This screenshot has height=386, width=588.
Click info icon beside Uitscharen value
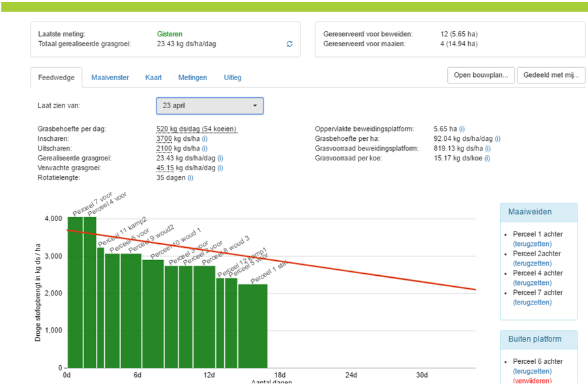point(204,149)
